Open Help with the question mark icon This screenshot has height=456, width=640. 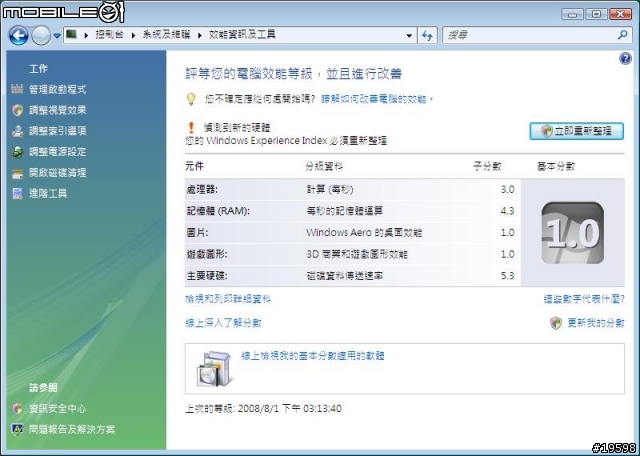click(625, 58)
